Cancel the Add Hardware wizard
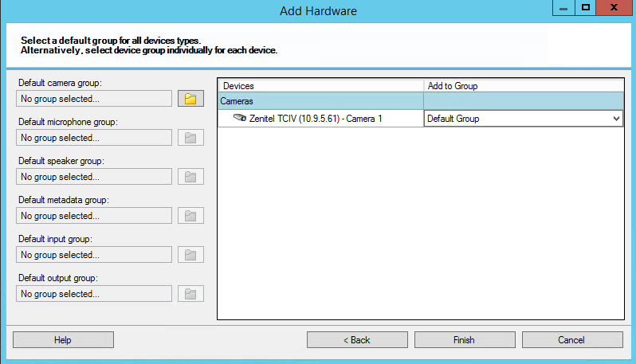 pyautogui.click(x=571, y=340)
